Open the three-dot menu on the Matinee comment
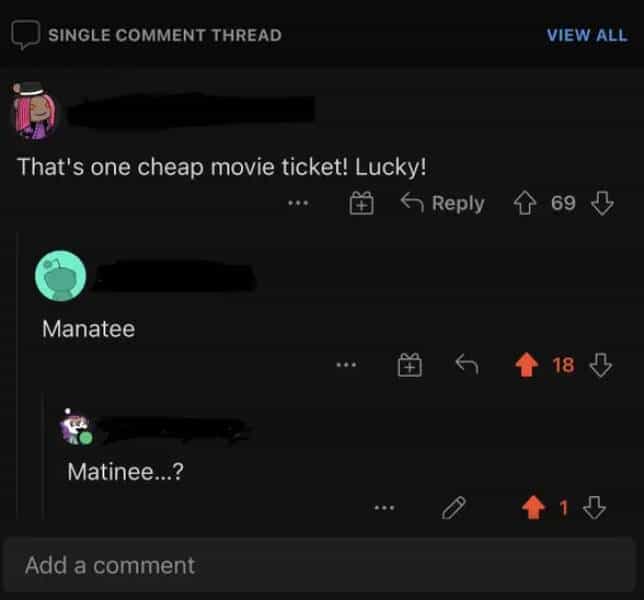The height and width of the screenshot is (600, 644). click(x=384, y=508)
